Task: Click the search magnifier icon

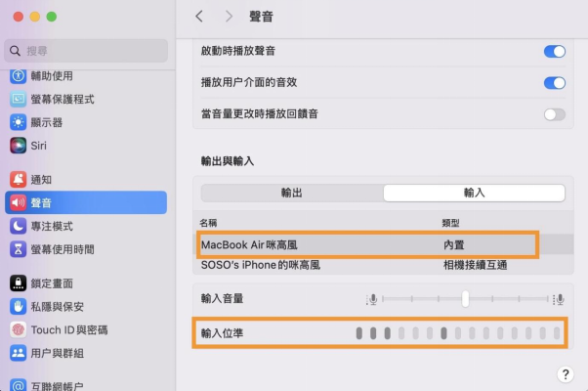Action: coord(15,51)
